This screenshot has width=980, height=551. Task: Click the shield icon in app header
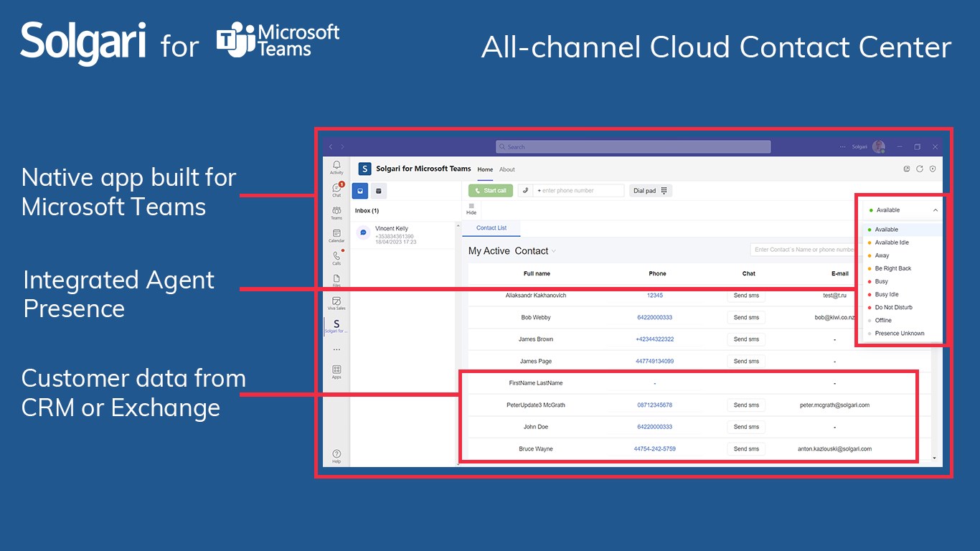(x=933, y=169)
